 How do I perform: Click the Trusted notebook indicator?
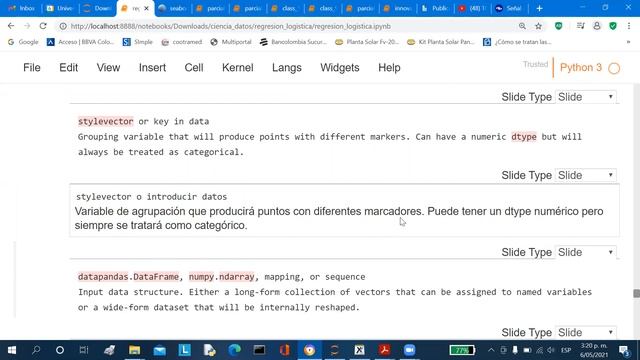coord(536,64)
